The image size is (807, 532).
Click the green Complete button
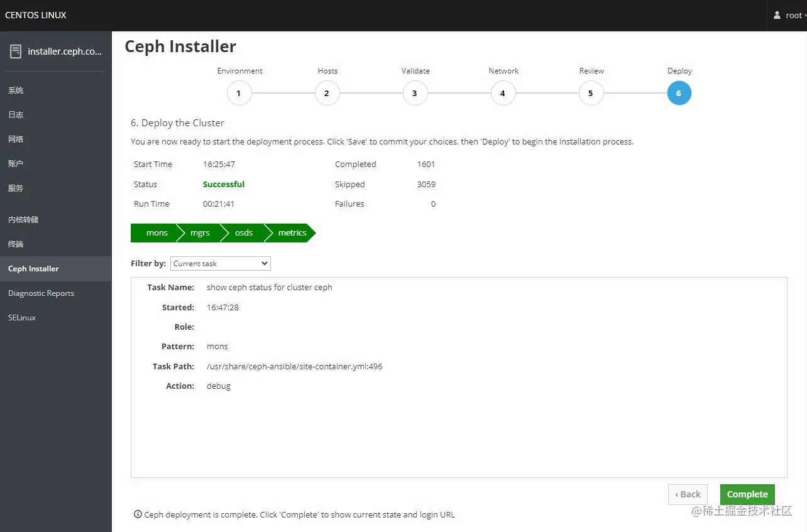[747, 494]
